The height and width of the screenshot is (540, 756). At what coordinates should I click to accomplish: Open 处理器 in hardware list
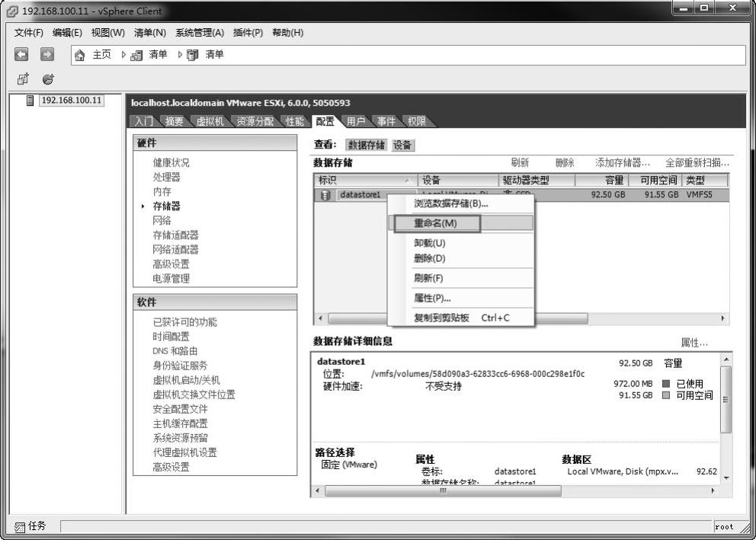(166, 177)
